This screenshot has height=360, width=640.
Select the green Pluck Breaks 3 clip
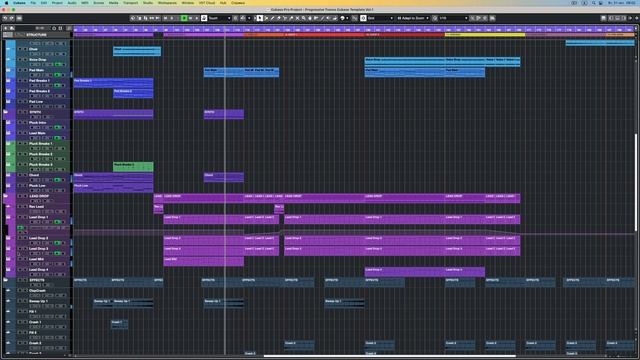[x=133, y=167]
